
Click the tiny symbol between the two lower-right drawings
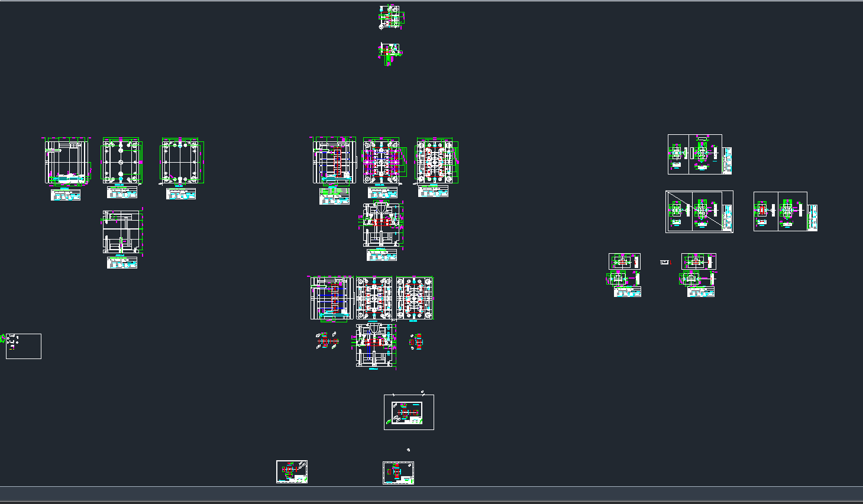[x=665, y=262]
